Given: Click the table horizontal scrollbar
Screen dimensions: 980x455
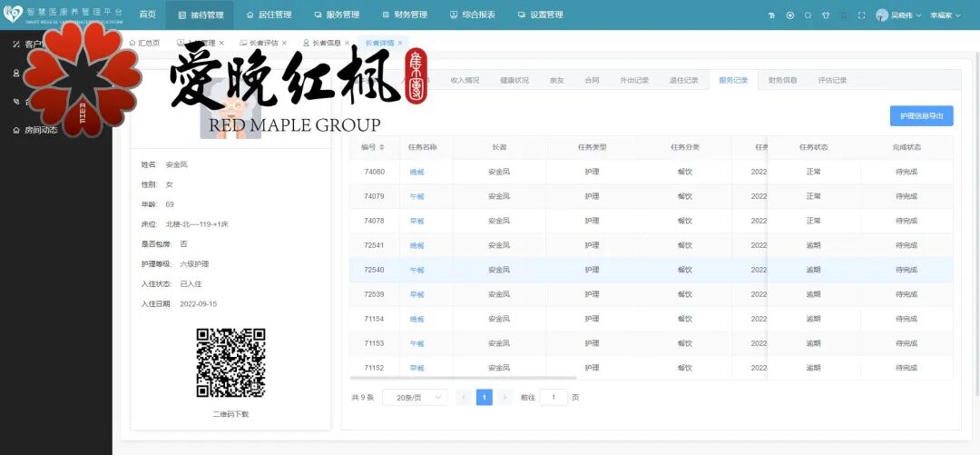Looking at the screenshot, I should coord(463,378).
